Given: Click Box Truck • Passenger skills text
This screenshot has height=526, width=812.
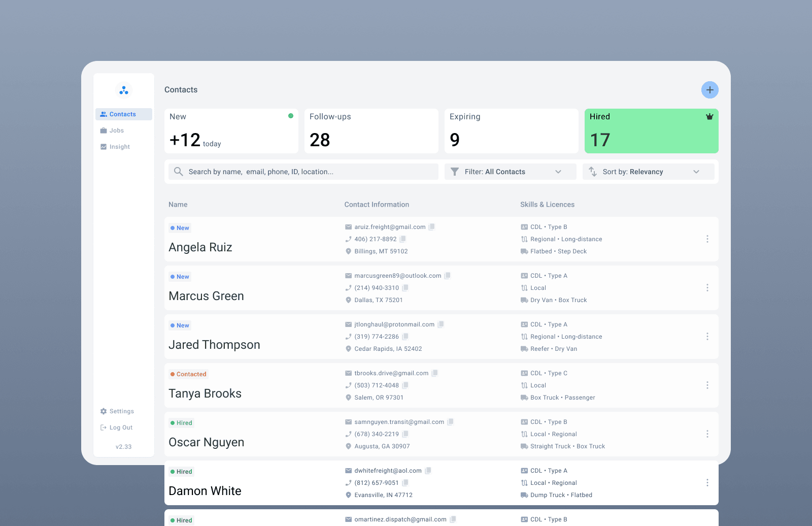Looking at the screenshot, I should [563, 398].
